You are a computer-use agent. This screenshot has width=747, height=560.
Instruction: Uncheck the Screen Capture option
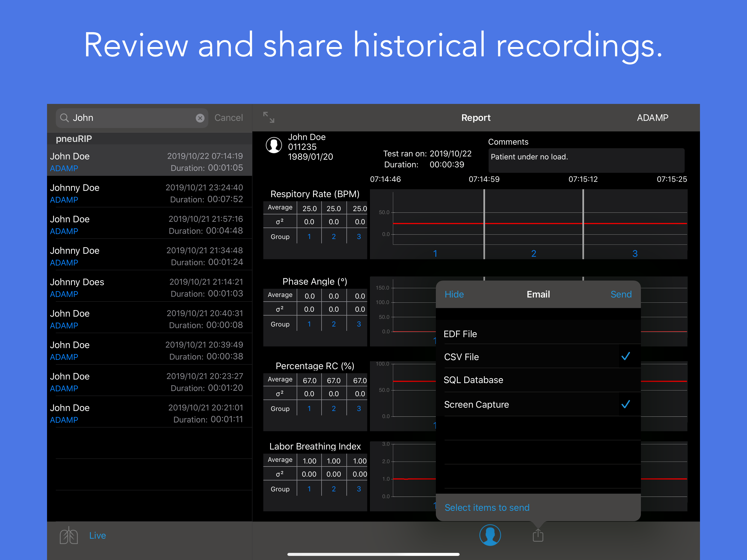point(538,404)
